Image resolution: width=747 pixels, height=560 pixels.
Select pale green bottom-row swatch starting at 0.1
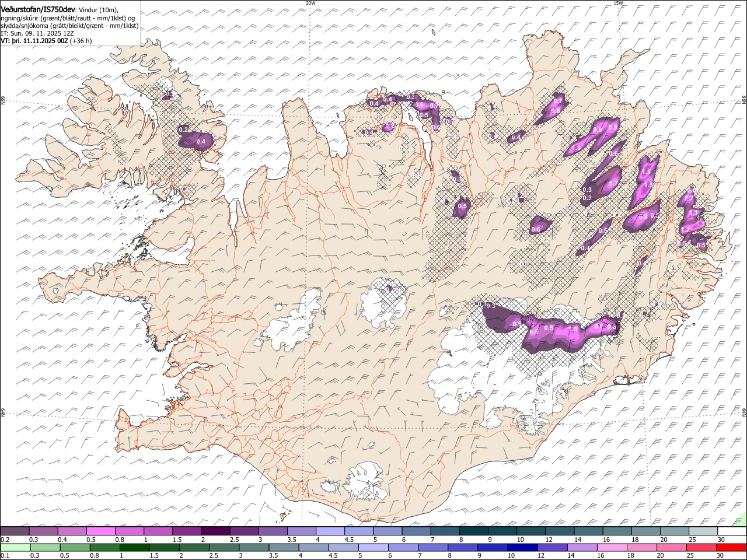coord(15,547)
